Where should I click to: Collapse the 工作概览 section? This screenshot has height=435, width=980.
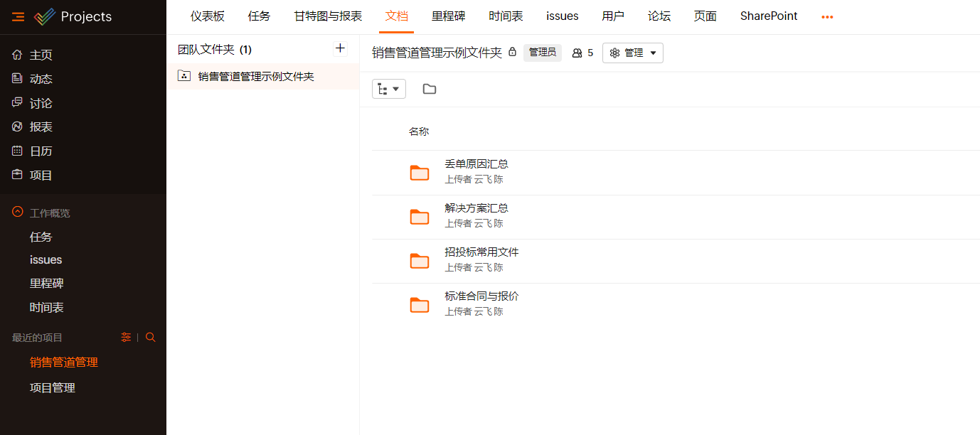click(18, 213)
